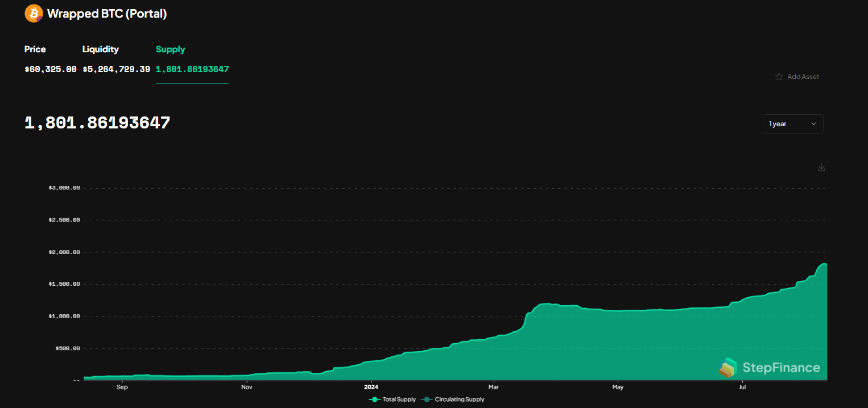Click the chart peak at far right
Image resolution: width=868 pixels, height=408 pixels.
tap(822, 264)
